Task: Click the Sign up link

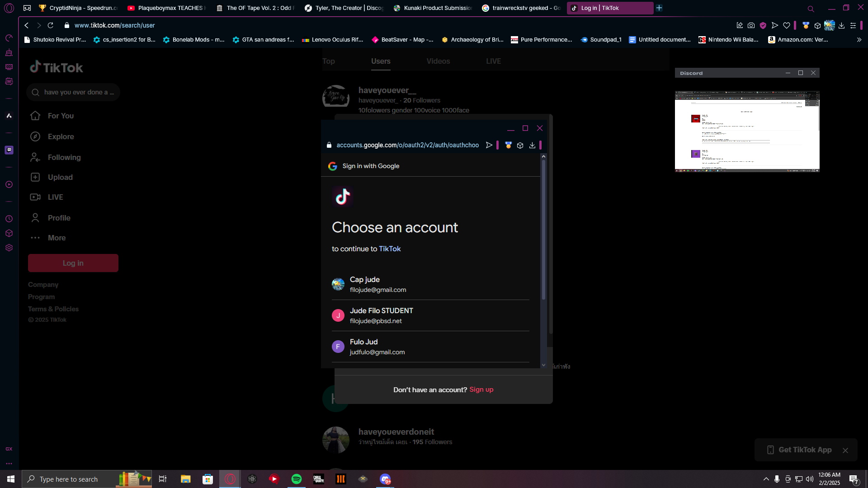Action: [x=481, y=389]
